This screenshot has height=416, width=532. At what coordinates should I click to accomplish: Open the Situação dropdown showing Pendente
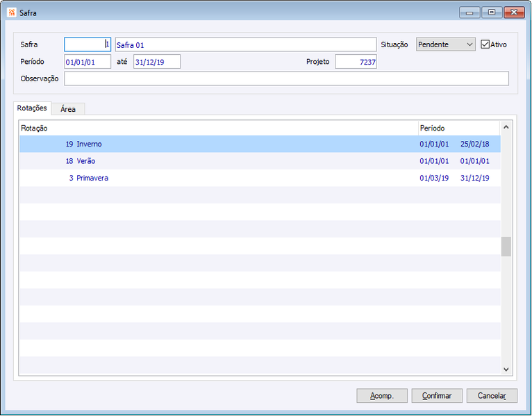tap(445, 44)
